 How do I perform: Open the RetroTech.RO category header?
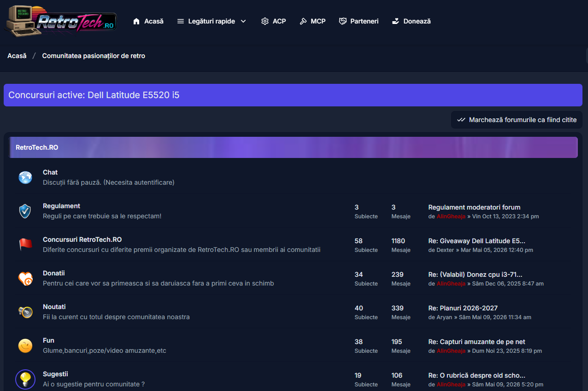click(x=37, y=147)
